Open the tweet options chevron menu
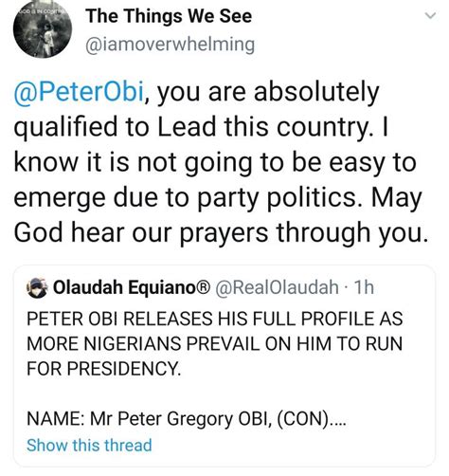The image size is (449, 476). (x=430, y=15)
